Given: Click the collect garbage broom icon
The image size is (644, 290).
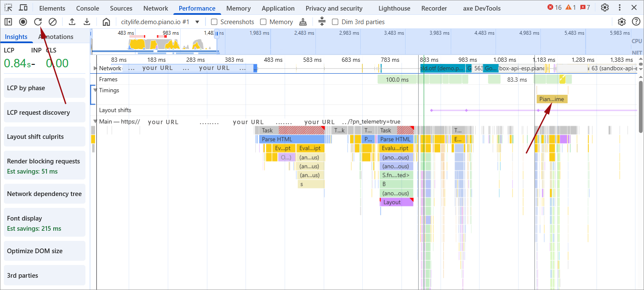Looking at the screenshot, I should tap(303, 22).
